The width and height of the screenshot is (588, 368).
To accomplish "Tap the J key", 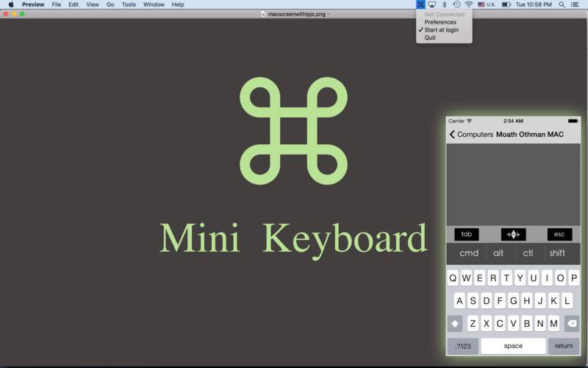I will pos(540,301).
